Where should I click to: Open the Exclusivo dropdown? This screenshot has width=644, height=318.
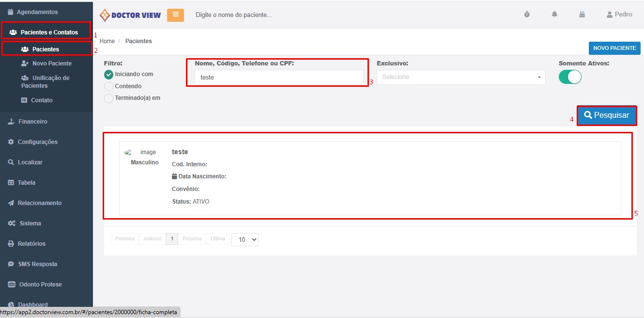[461, 77]
